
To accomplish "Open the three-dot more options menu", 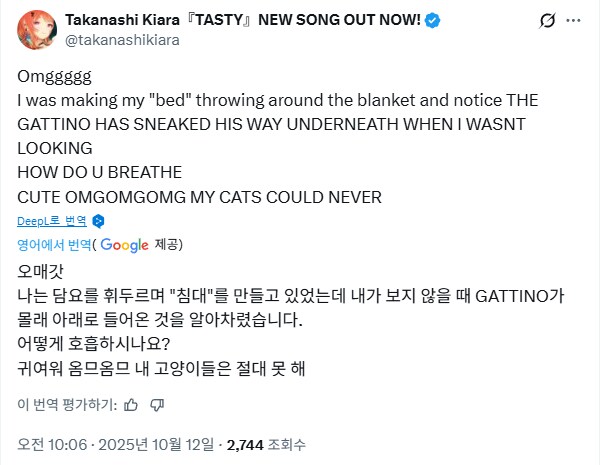I will [x=577, y=21].
